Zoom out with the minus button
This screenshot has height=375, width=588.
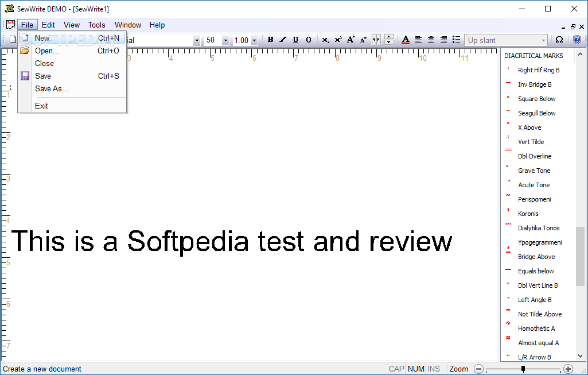(x=478, y=369)
